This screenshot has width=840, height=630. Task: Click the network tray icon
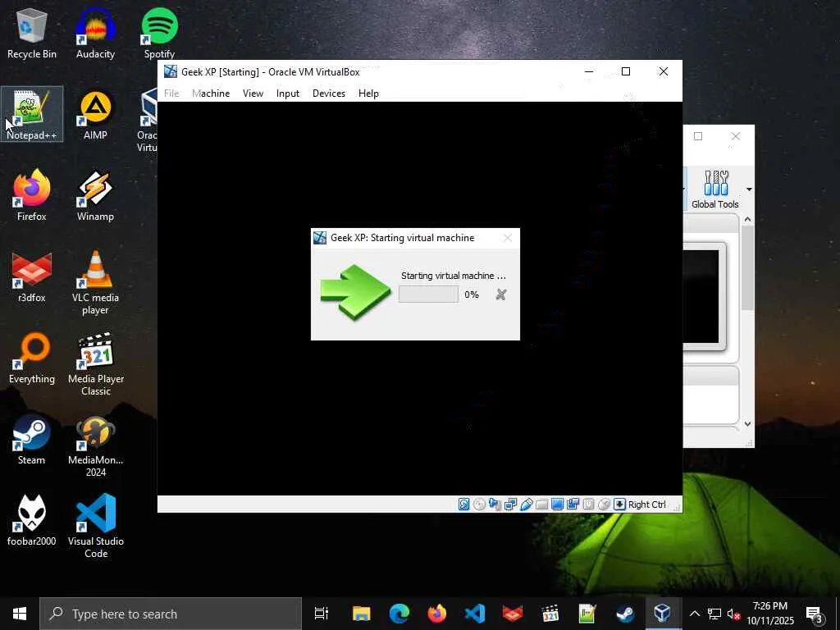(714, 614)
